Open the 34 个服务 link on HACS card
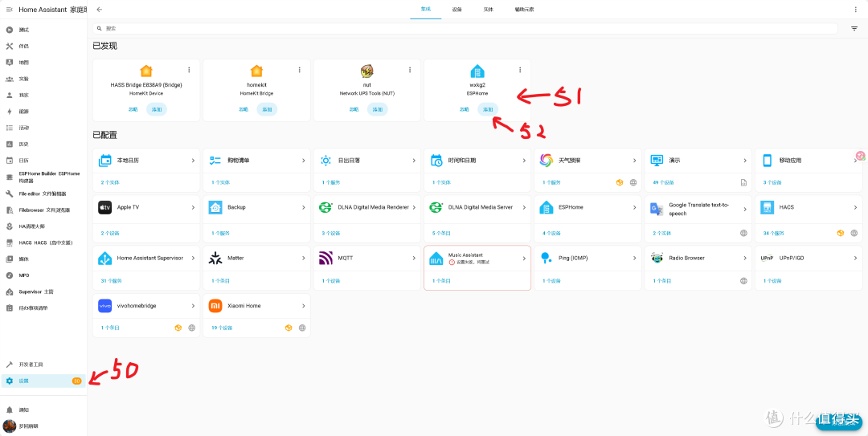868x436 pixels. pos(775,233)
